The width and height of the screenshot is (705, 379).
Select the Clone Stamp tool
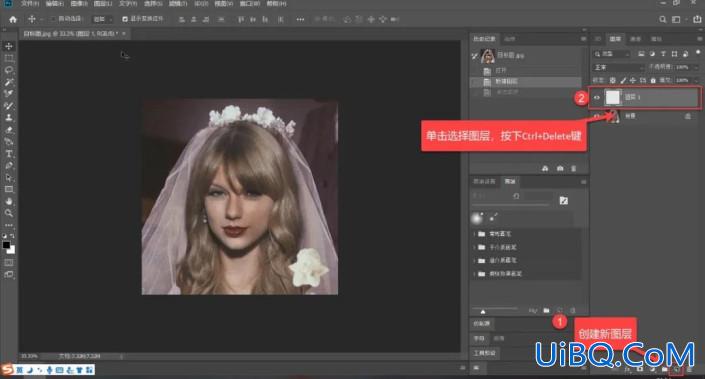tap(9, 118)
